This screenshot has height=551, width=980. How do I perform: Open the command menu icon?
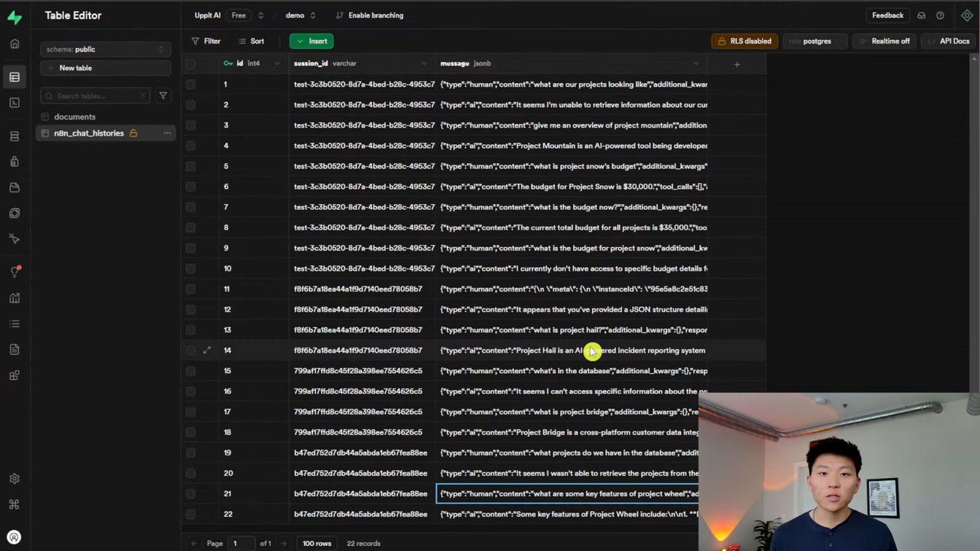point(15,504)
